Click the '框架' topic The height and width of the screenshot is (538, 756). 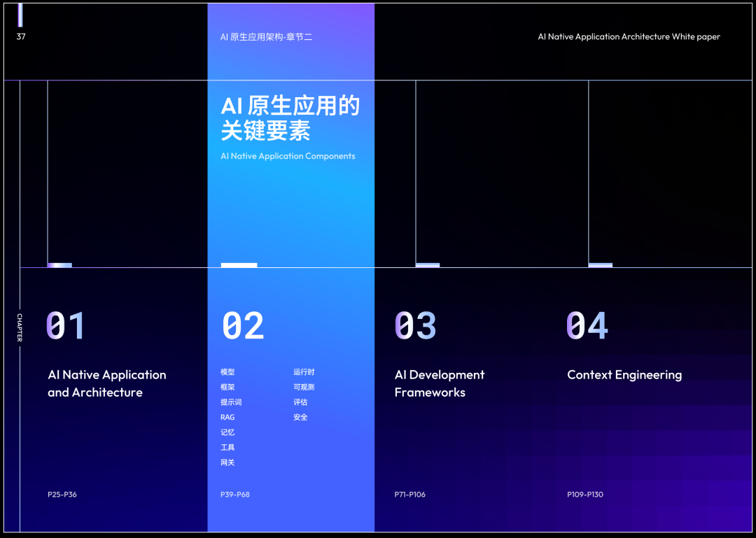[227, 387]
